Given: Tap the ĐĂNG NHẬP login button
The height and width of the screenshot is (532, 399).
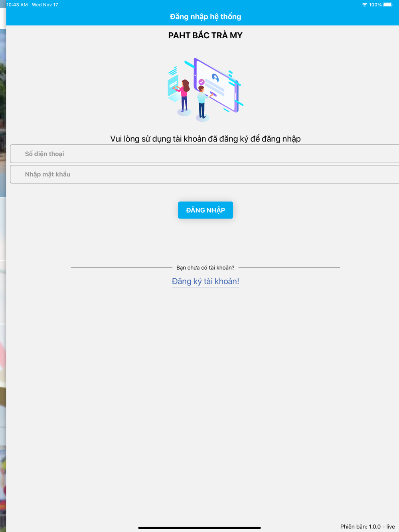Looking at the screenshot, I should [205, 210].
